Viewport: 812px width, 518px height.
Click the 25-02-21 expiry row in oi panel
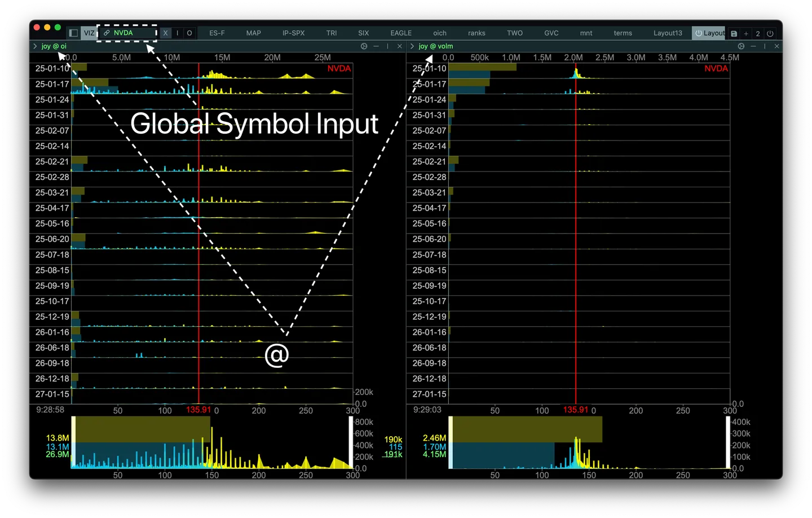(x=191, y=164)
